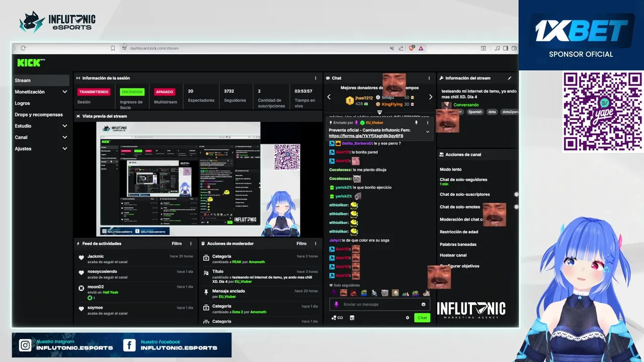This screenshot has width=644, height=362.
Task: Click Dota 2 category link
Action: click(238, 312)
